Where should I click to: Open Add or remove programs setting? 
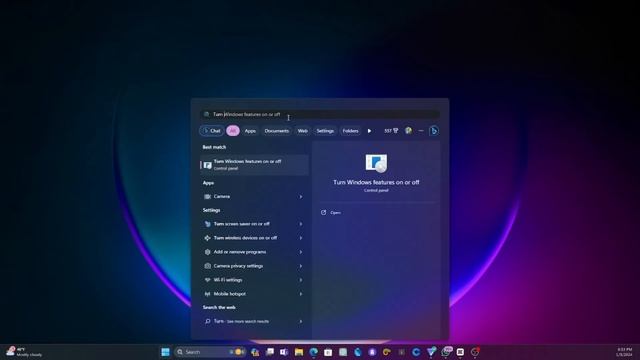[249, 252]
